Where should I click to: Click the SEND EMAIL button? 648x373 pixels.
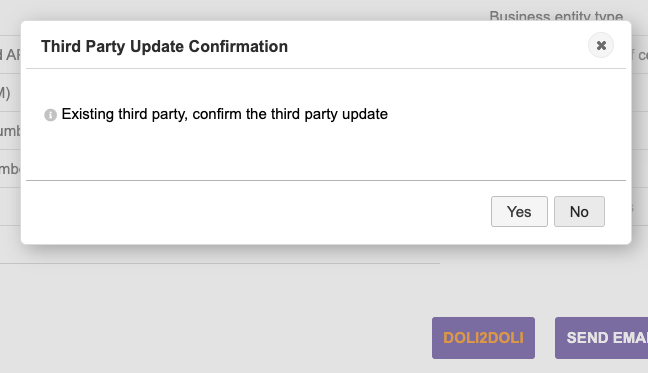pos(602,338)
